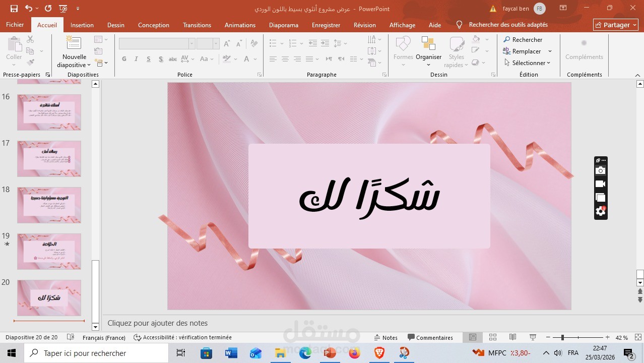Open the Styles rapides gallery
The height and width of the screenshot is (363, 644).
click(x=457, y=52)
